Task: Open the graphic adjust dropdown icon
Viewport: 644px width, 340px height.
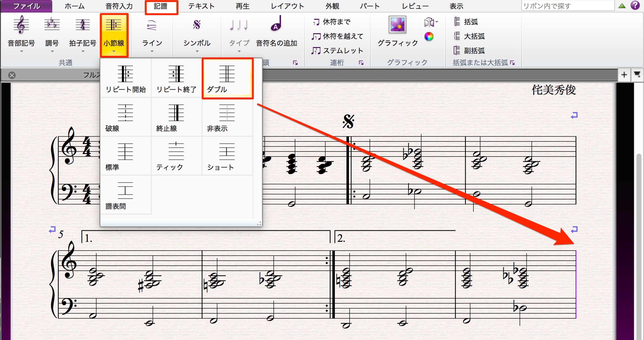Action: coord(431,22)
